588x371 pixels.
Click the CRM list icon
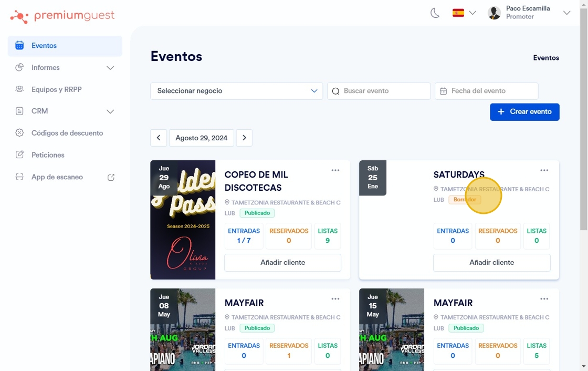(19, 111)
